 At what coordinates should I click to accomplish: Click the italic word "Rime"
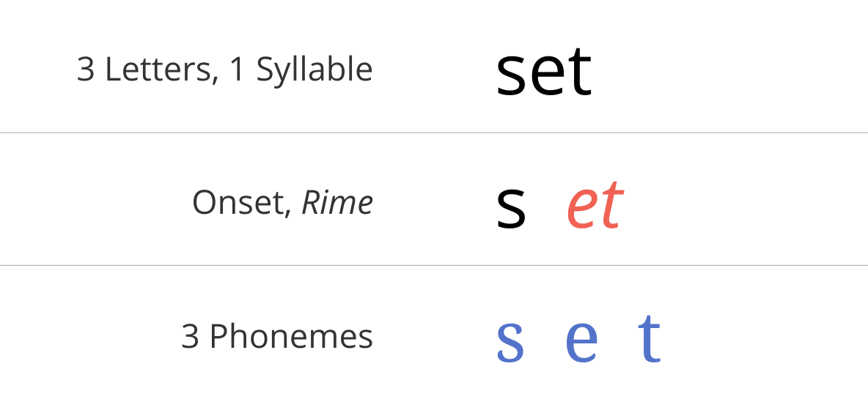pos(337,203)
